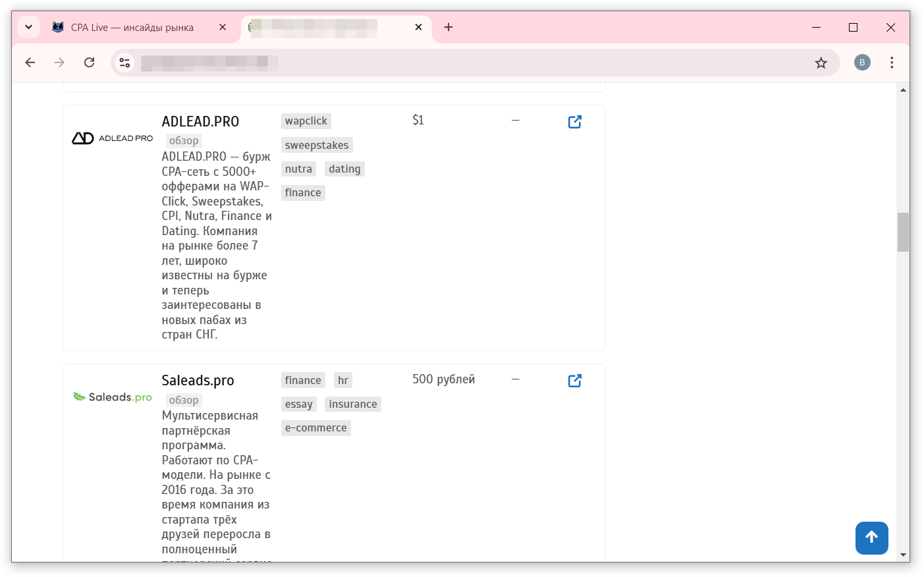Open the ADLEAD.PRO title link
The width and height of the screenshot is (924, 577).
200,122
